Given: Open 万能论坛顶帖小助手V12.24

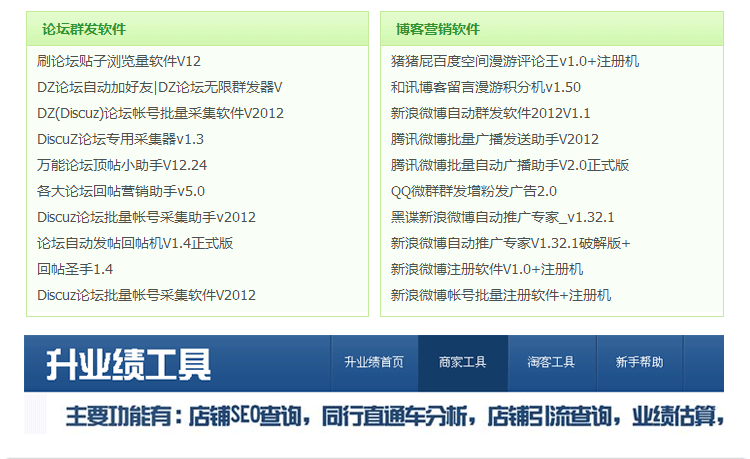Looking at the screenshot, I should (x=122, y=165).
